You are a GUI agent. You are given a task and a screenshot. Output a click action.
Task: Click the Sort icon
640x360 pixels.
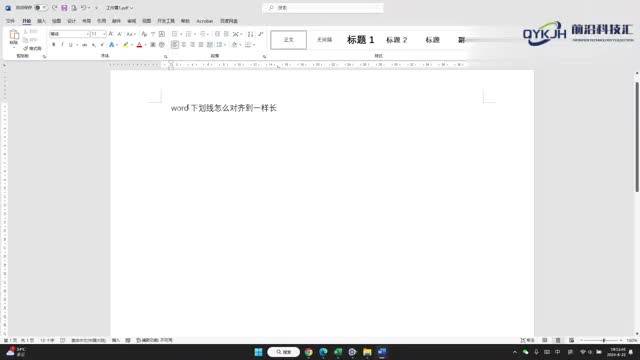251,34
